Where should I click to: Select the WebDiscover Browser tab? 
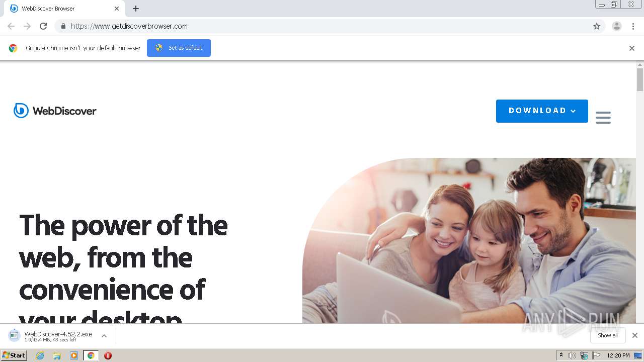click(x=63, y=9)
